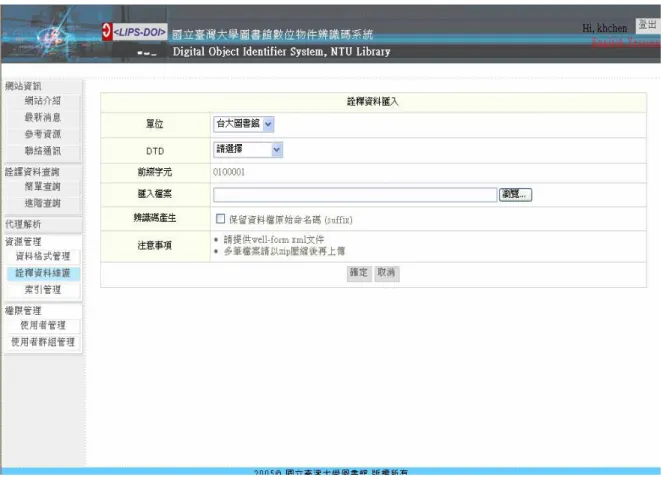Open 使用者管理 in the sidebar
The image size is (663, 477).
point(43,325)
